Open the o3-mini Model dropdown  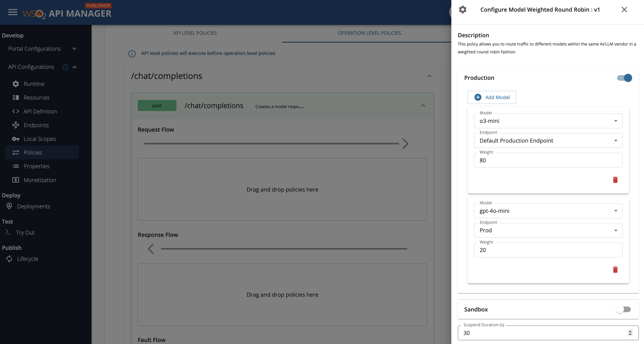point(548,121)
